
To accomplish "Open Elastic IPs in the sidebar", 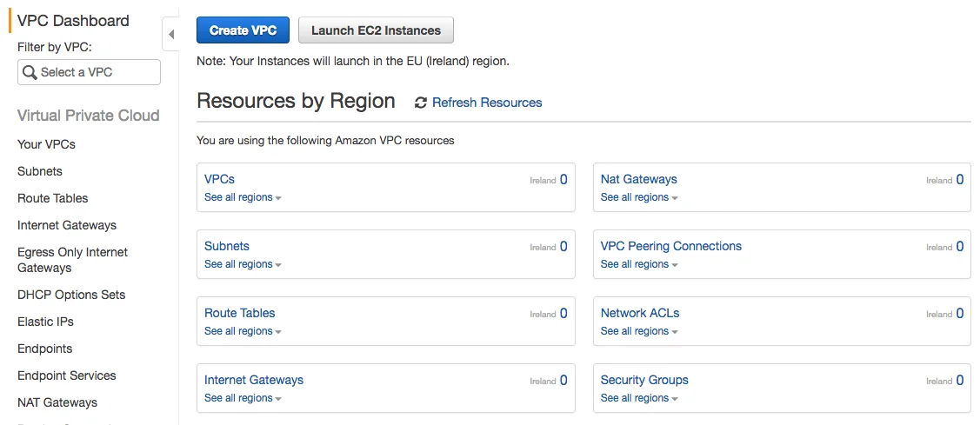I will [45, 322].
